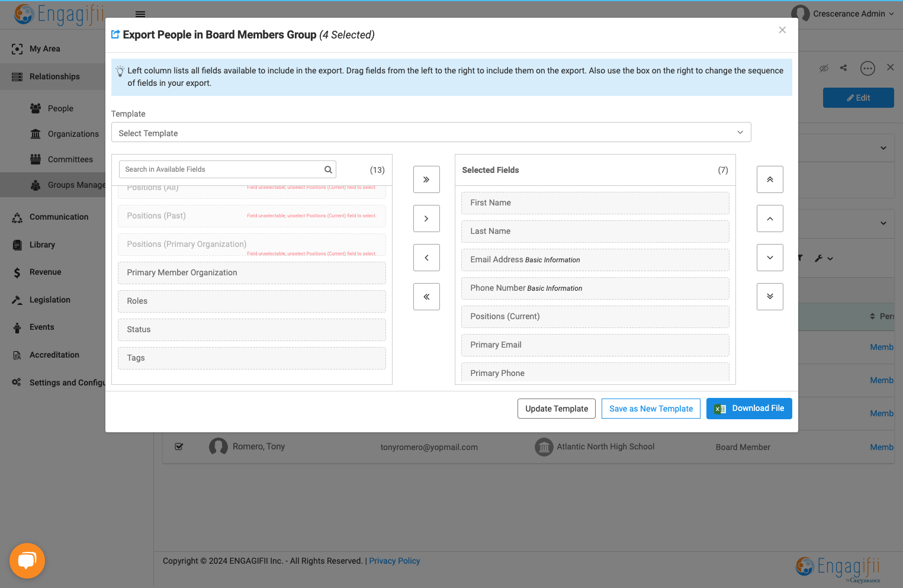
Task: Open the more options ellipsis icon
Action: tap(867, 69)
